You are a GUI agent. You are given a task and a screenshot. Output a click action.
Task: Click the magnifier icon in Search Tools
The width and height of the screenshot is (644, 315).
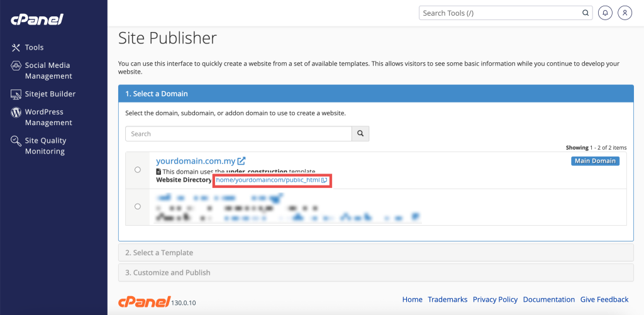[x=586, y=13]
